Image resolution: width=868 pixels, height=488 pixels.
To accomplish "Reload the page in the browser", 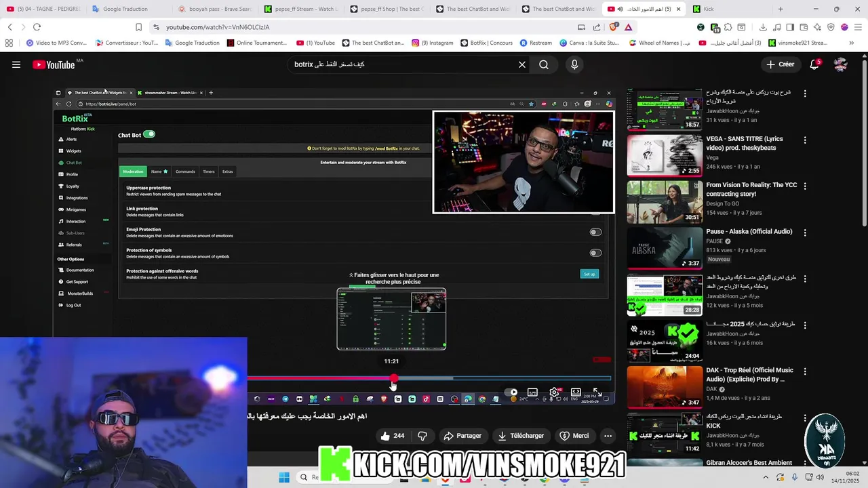I will coord(37,27).
